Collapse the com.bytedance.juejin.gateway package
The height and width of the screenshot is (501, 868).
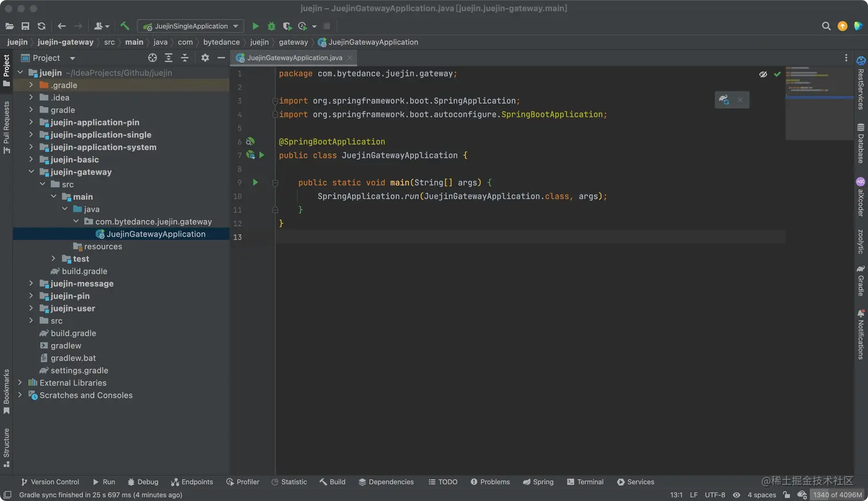click(76, 222)
